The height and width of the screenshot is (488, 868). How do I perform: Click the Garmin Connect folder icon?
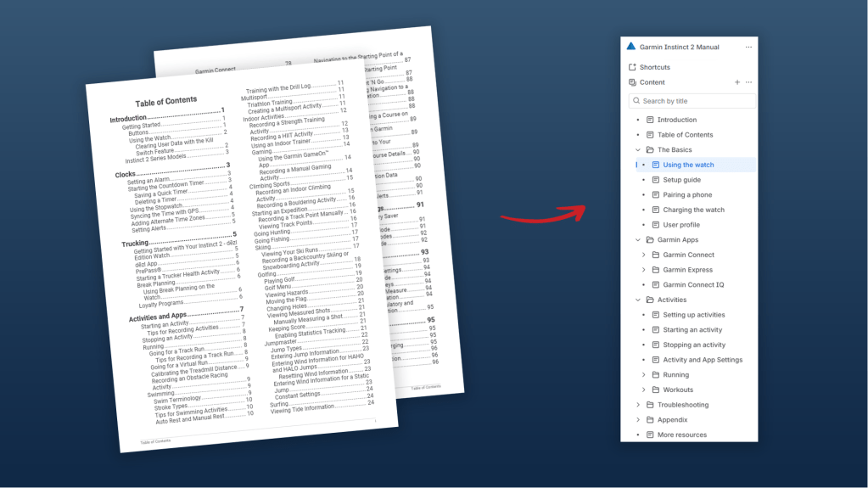point(656,255)
